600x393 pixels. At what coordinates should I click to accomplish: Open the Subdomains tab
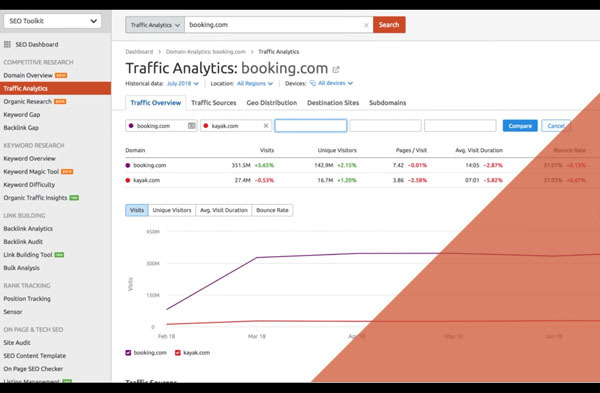(x=388, y=103)
